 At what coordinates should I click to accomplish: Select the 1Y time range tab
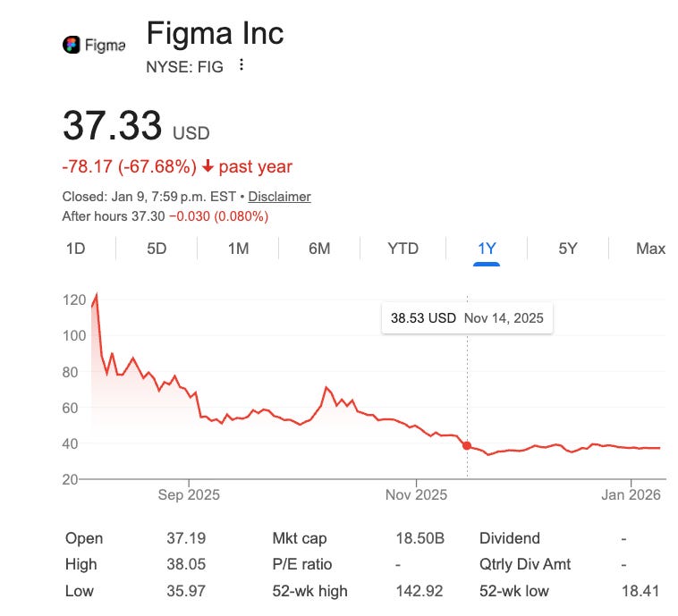487,249
